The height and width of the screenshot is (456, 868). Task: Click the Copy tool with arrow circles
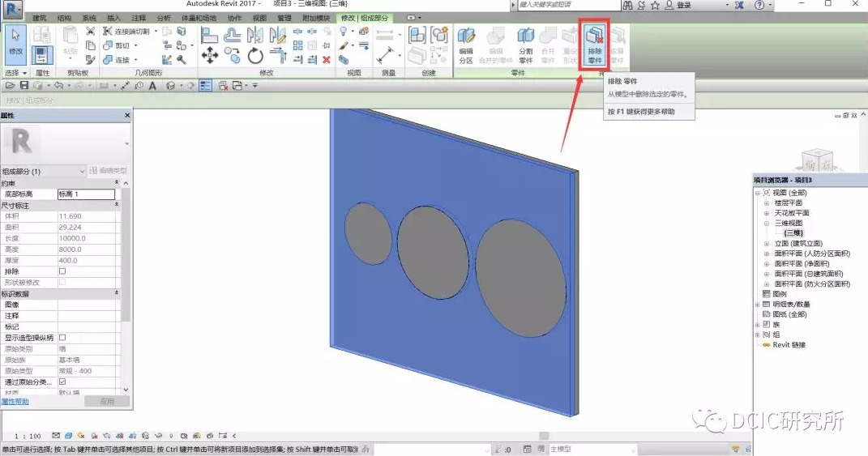pos(233,55)
